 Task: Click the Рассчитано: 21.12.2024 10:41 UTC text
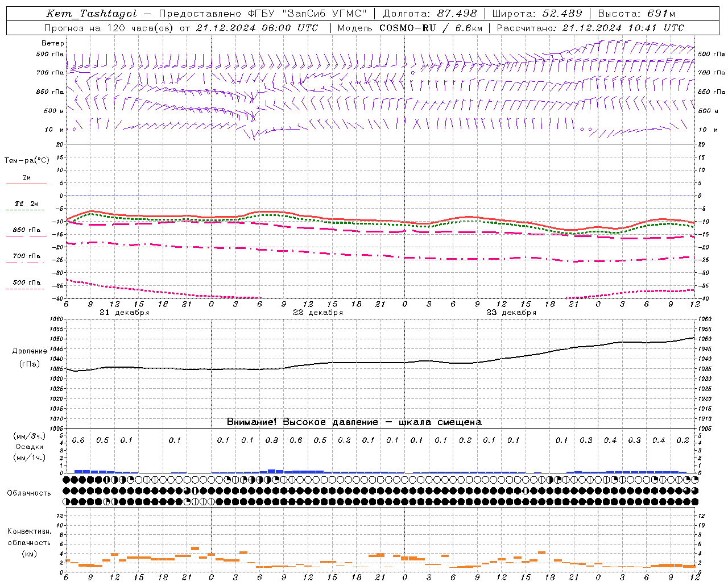click(590, 28)
